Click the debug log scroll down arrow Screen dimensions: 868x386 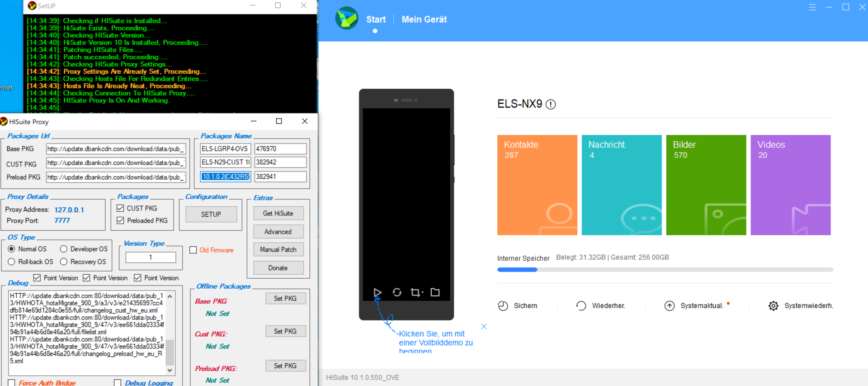pos(170,370)
